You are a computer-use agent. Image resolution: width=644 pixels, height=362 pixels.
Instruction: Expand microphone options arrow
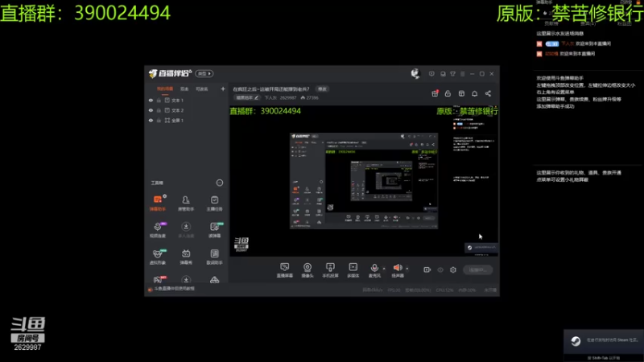tap(384, 269)
